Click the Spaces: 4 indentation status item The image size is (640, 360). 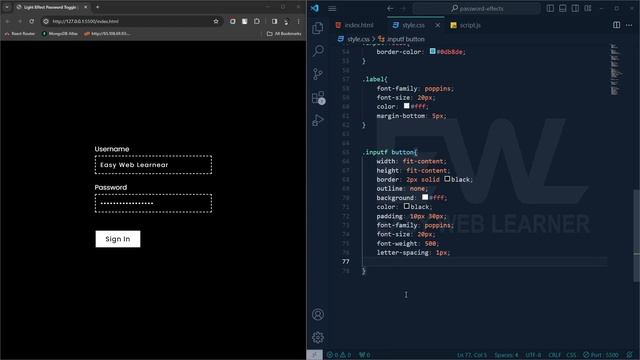(506, 355)
